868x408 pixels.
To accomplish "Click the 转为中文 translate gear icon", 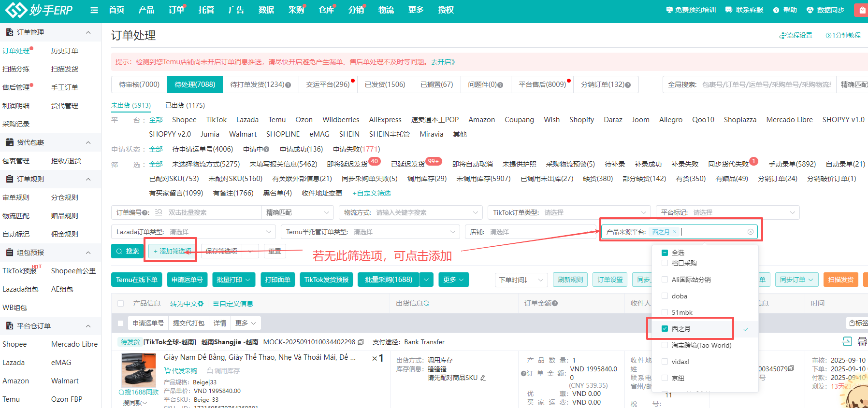I will pos(201,304).
